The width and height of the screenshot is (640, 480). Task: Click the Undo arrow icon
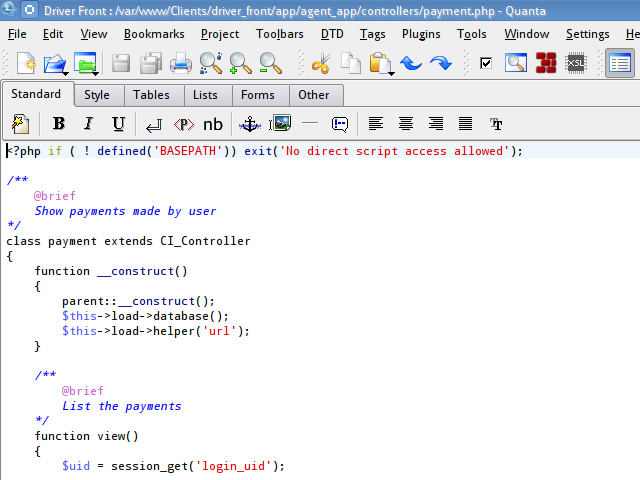411,63
